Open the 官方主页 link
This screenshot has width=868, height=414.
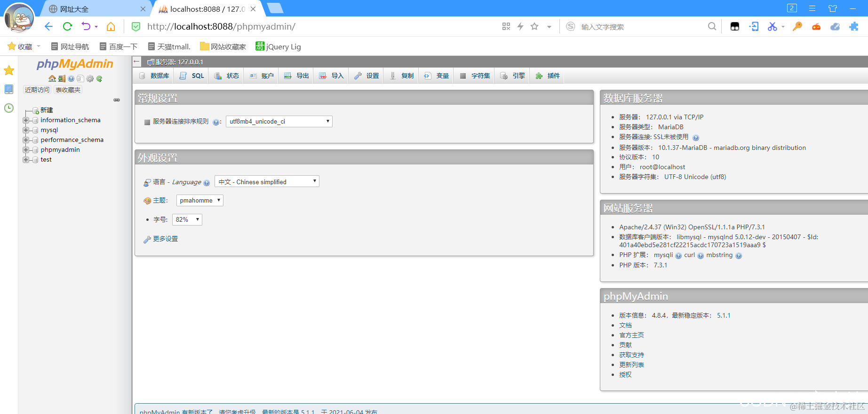click(x=631, y=335)
